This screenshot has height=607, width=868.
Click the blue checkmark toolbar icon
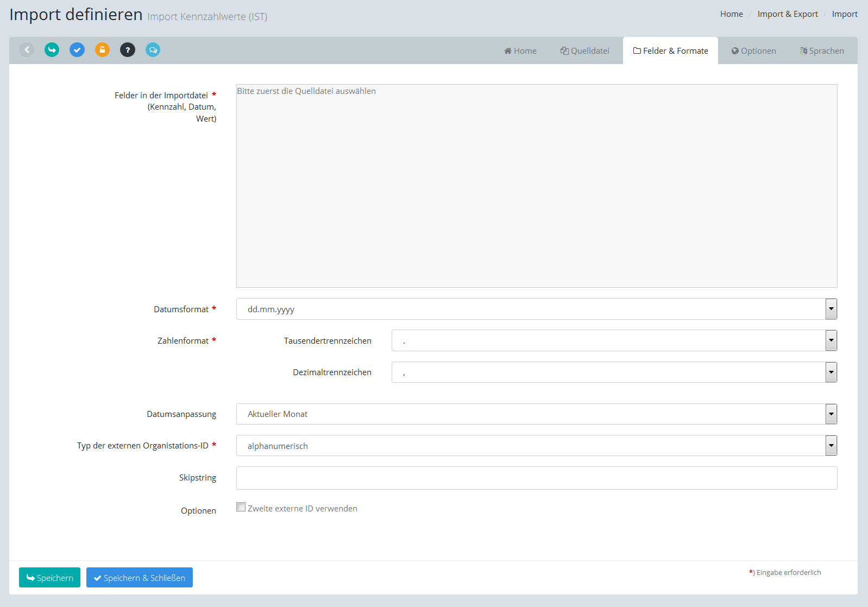pos(77,50)
